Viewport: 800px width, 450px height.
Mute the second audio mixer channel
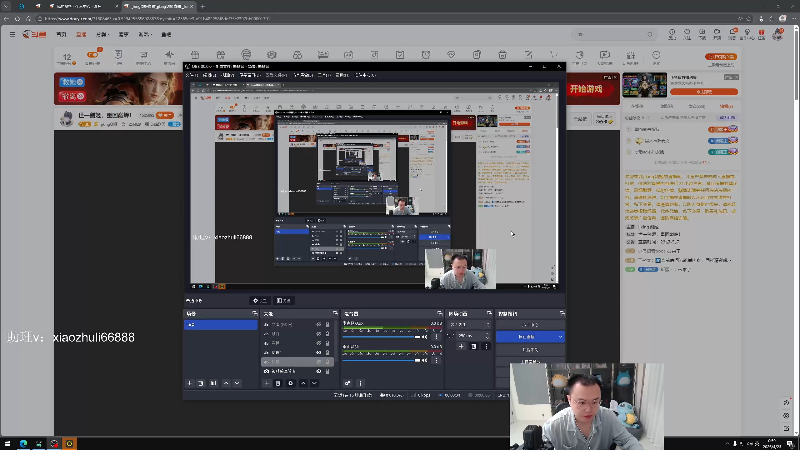[x=424, y=360]
